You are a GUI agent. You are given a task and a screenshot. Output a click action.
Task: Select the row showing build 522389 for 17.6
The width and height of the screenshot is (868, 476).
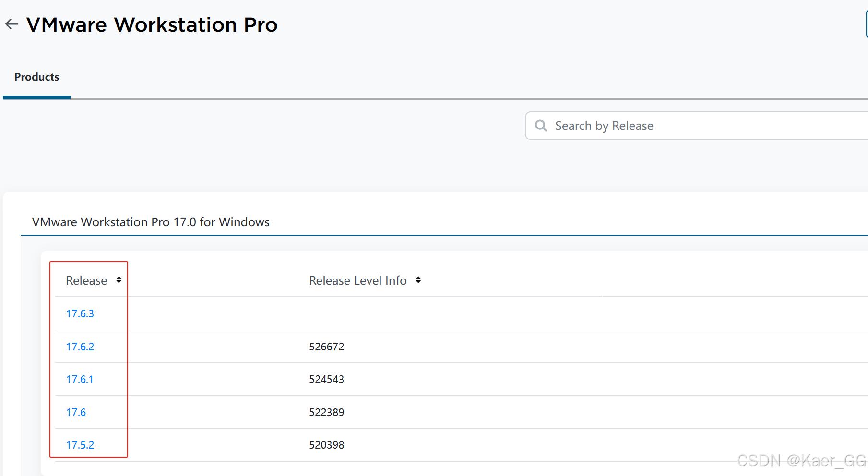326,412
